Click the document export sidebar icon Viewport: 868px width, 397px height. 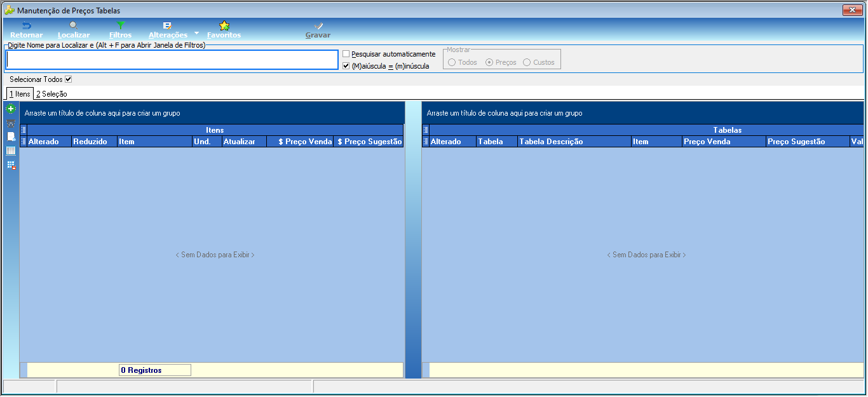(11, 137)
